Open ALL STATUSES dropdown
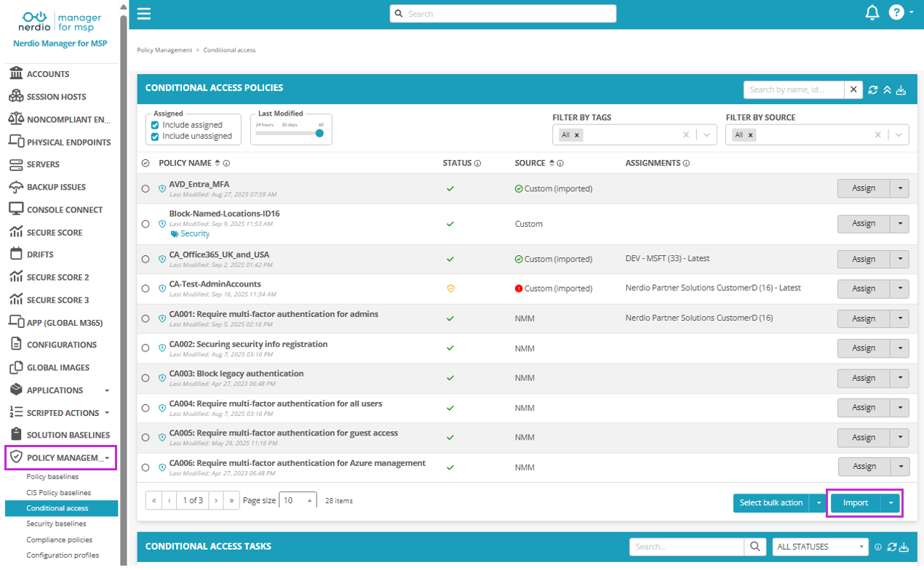This screenshot has height=570, width=924. [821, 547]
